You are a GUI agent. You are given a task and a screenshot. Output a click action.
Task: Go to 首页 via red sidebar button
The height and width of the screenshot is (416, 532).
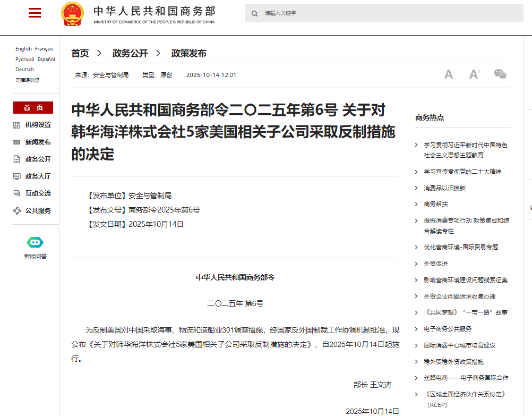coord(33,108)
